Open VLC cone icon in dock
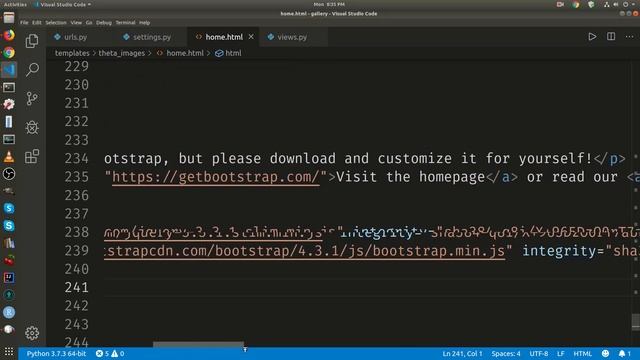This screenshot has width=640, height=360. [9, 157]
